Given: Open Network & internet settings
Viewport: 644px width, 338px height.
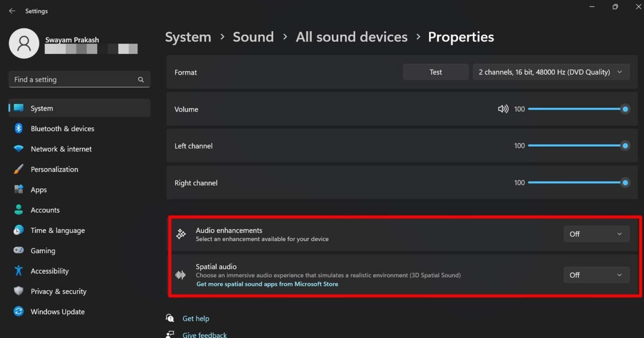Looking at the screenshot, I should (x=61, y=149).
